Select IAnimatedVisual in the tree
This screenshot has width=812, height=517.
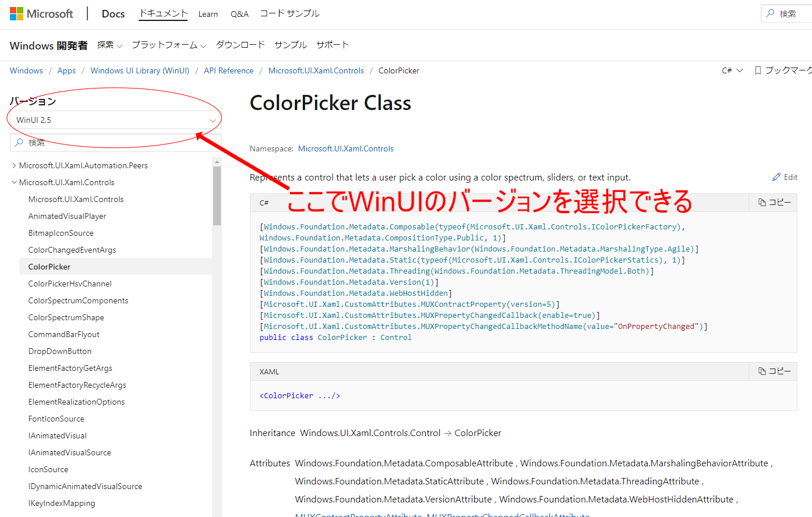pos(58,435)
